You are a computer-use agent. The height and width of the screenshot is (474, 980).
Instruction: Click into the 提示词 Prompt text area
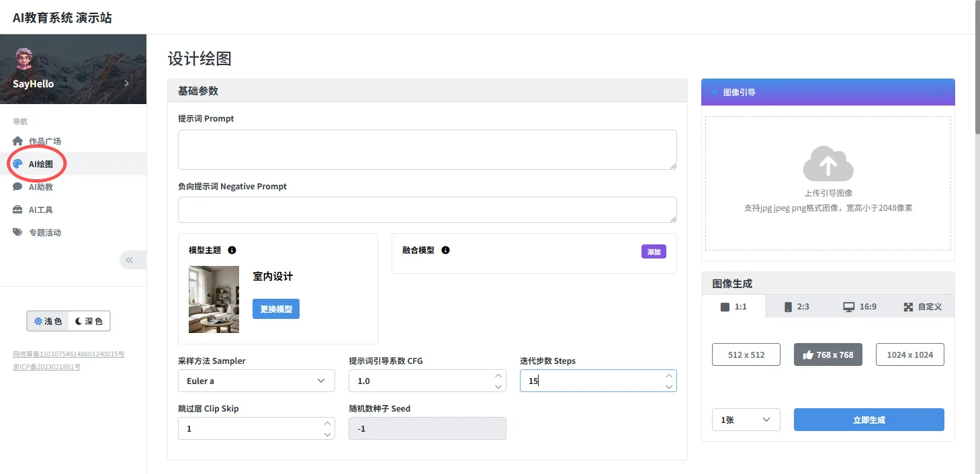[427, 149]
